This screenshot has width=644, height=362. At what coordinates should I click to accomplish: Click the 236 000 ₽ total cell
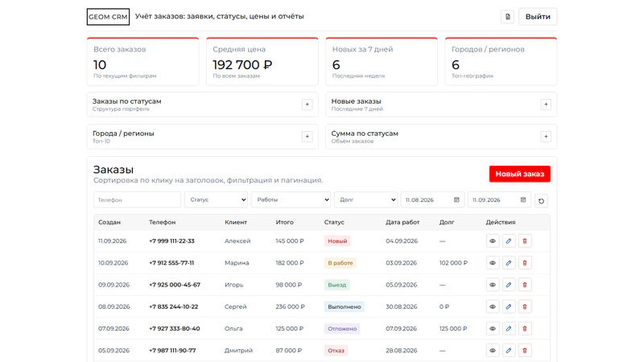(291, 306)
